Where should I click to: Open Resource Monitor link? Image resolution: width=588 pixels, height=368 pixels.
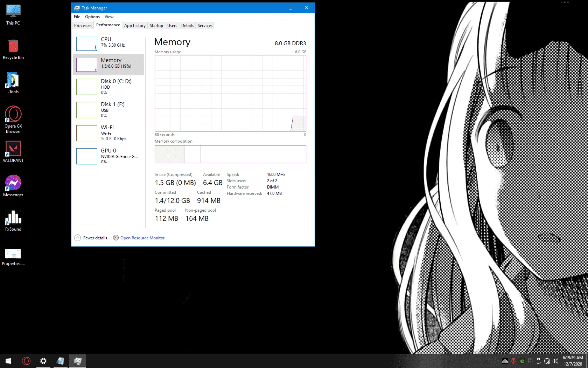click(142, 238)
